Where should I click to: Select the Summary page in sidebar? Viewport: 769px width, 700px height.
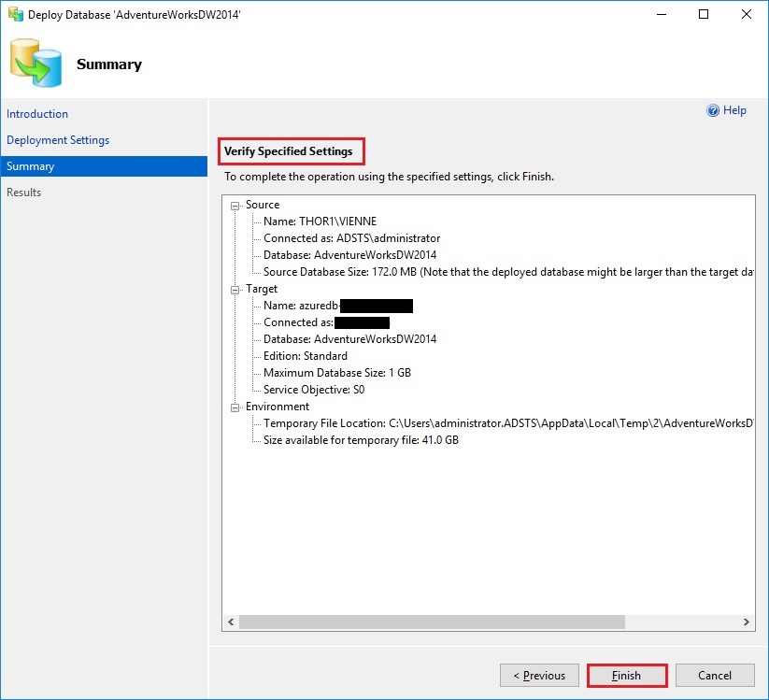[x=104, y=166]
